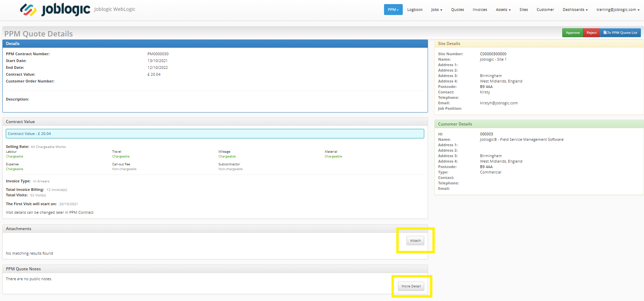Image resolution: width=644 pixels, height=301 pixels.
Task: Expand the Assets dropdown
Action: tap(503, 10)
